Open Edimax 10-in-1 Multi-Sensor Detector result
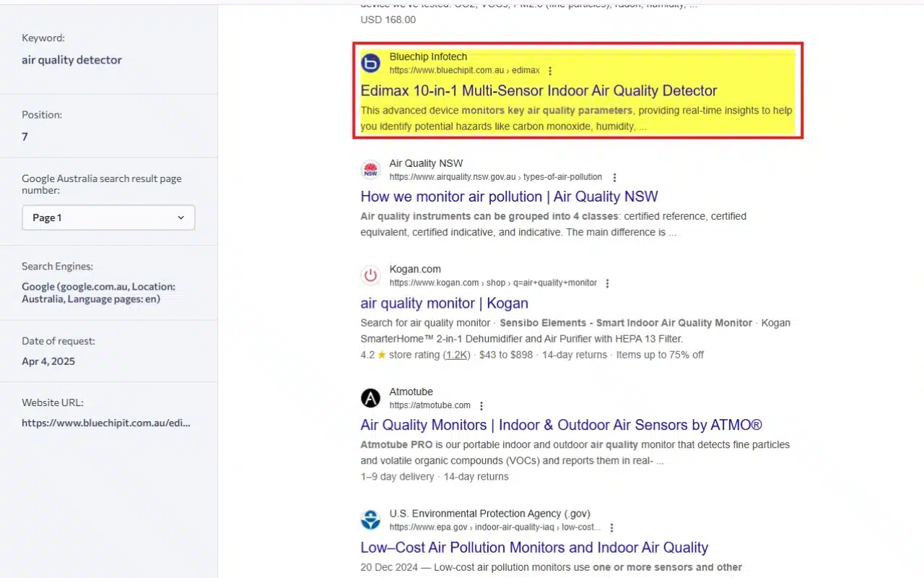This screenshot has width=924, height=578. pyautogui.click(x=539, y=91)
